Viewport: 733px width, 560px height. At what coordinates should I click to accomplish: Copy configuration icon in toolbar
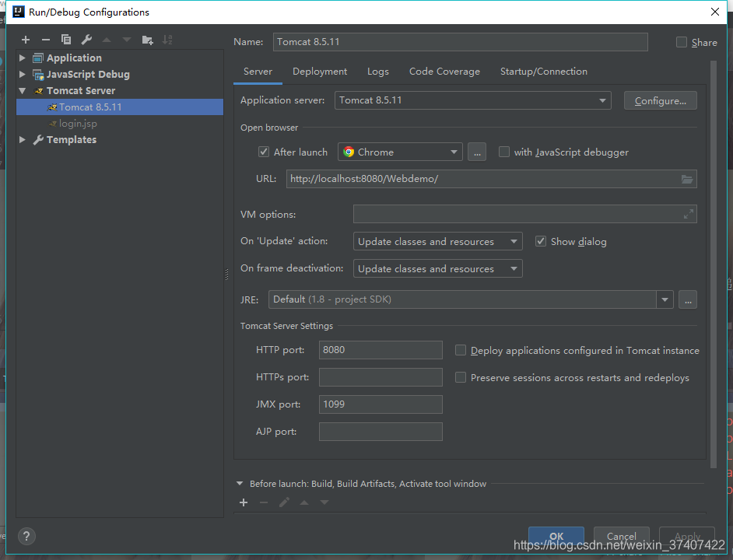66,40
